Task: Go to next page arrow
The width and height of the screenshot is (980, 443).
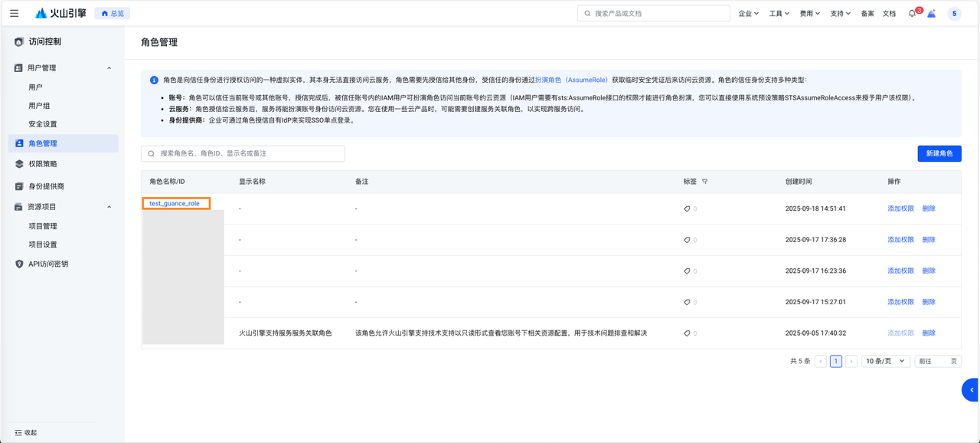Action: pos(851,361)
